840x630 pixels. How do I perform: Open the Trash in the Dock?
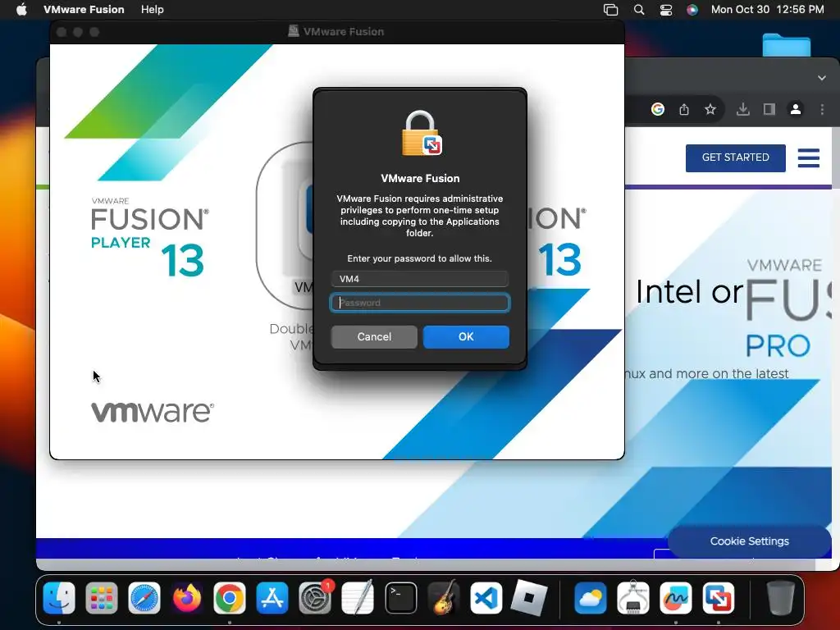click(781, 598)
